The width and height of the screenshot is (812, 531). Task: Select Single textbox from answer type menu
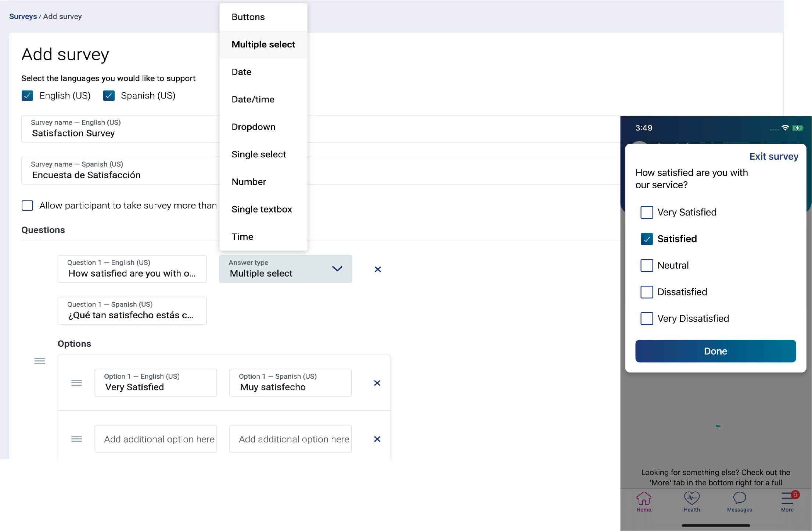263,209
